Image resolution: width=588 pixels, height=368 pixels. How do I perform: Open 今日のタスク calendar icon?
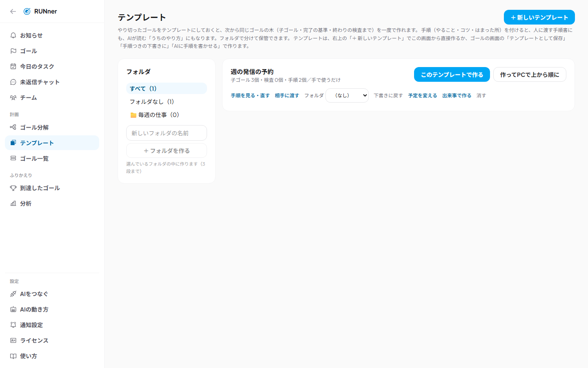click(13, 67)
